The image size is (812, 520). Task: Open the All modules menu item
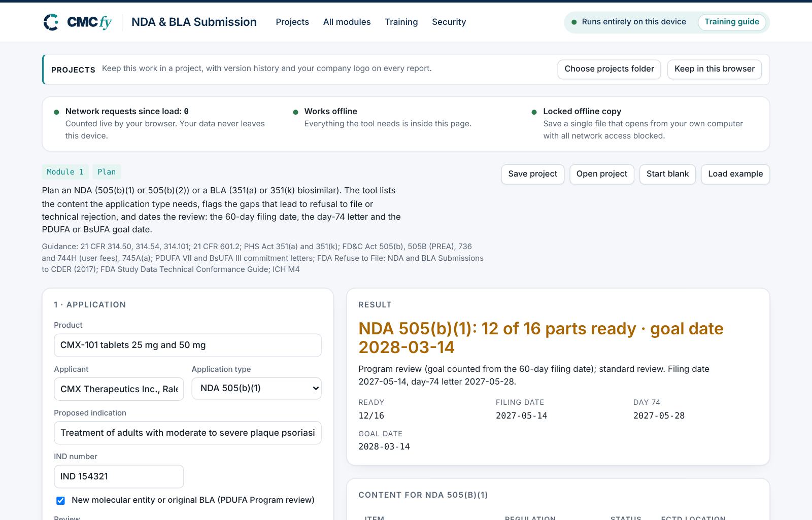click(x=347, y=22)
